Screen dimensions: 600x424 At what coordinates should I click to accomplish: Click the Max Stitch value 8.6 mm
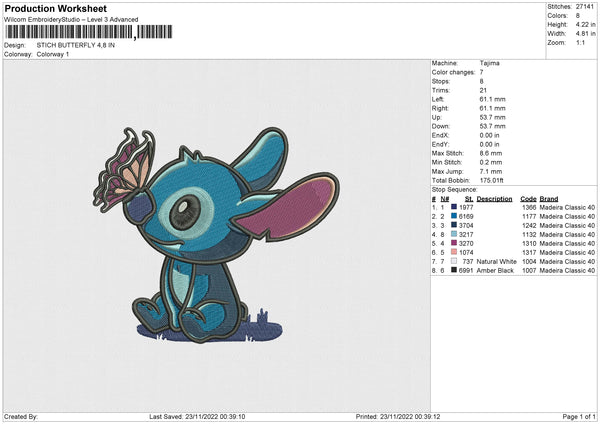pos(491,153)
